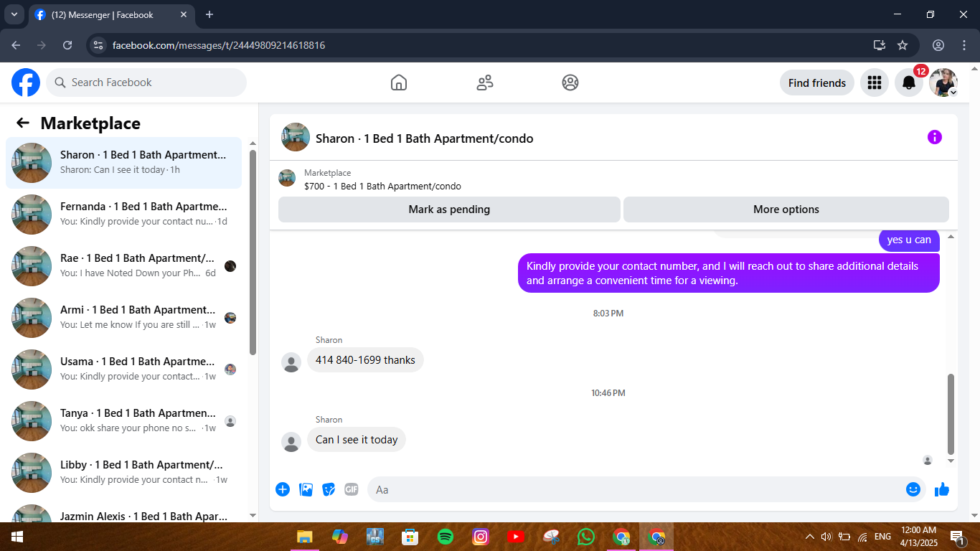Open Sharon's conversation in the list
This screenshot has height=551, width=980.
(123, 163)
